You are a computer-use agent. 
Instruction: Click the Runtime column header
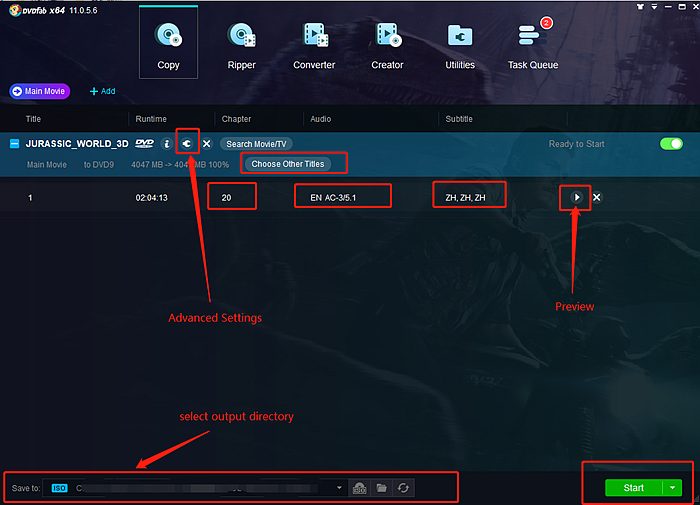pos(151,119)
